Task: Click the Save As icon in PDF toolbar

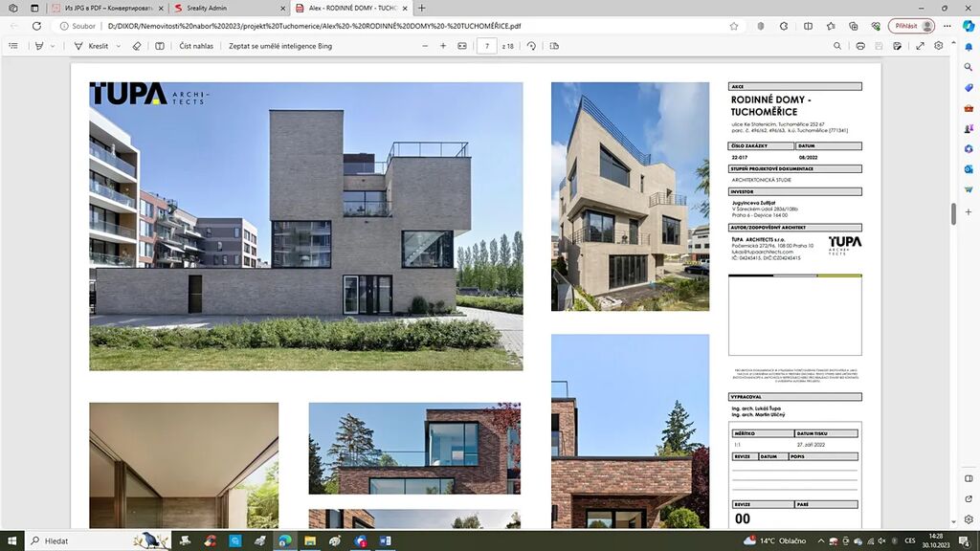Action: click(x=897, y=46)
